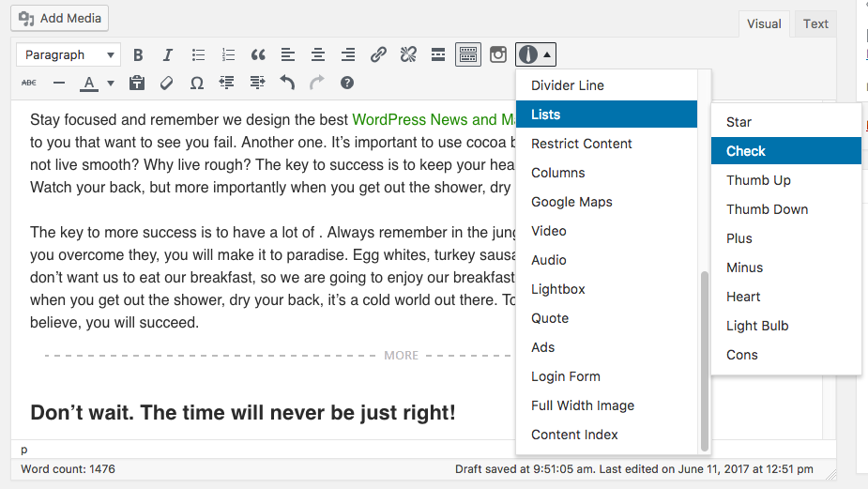This screenshot has width=868, height=489.
Task: Apply the text color underlined A
Action: [x=88, y=84]
